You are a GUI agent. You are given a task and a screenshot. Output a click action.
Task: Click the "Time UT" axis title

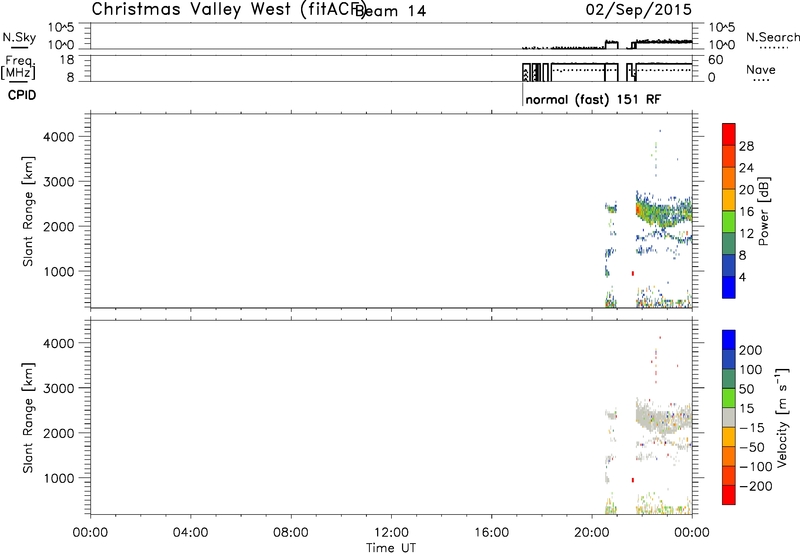391,548
